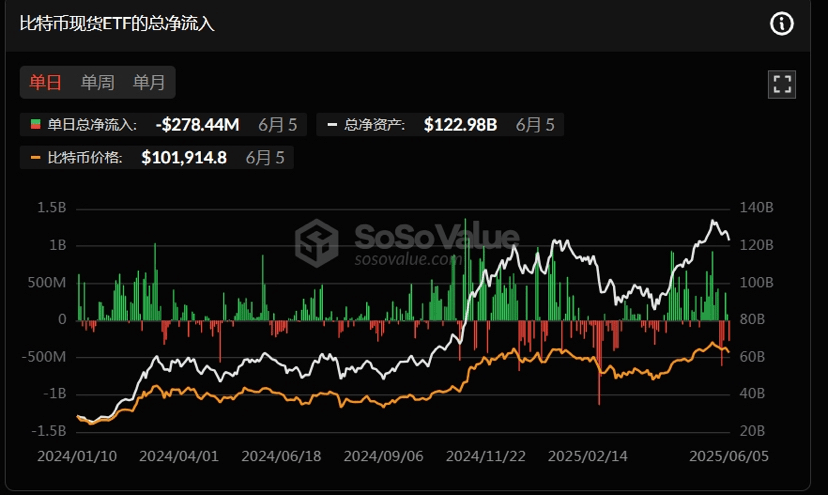Click the -1B left axis label
This screenshot has width=828, height=495.
tap(54, 394)
